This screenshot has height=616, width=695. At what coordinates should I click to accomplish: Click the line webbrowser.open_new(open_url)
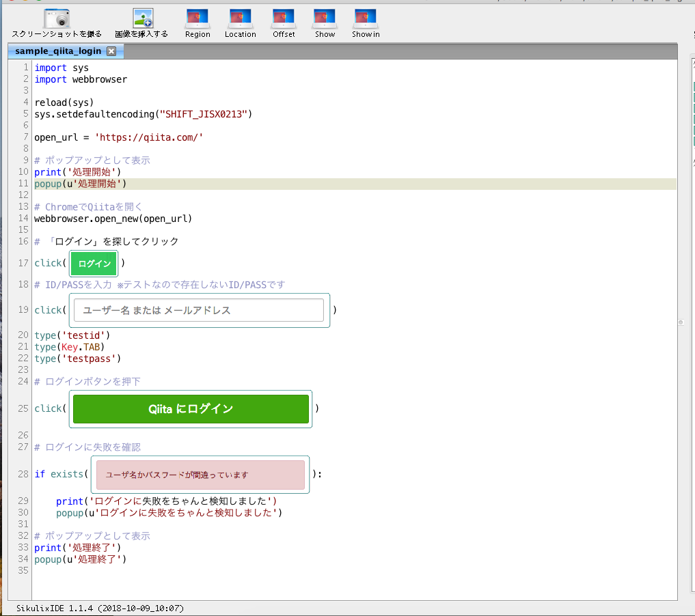point(113,219)
